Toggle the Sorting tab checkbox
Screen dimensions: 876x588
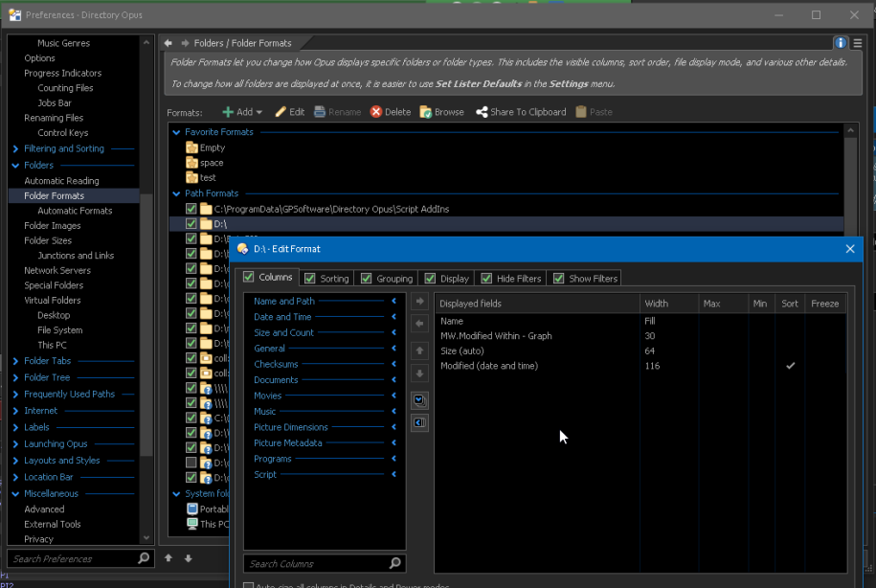310,279
